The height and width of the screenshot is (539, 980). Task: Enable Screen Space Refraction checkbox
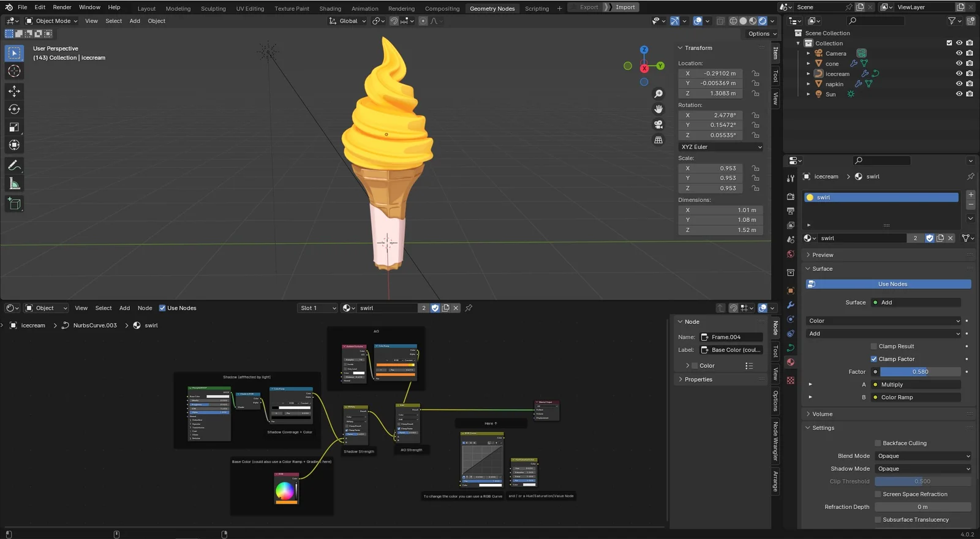point(878,494)
